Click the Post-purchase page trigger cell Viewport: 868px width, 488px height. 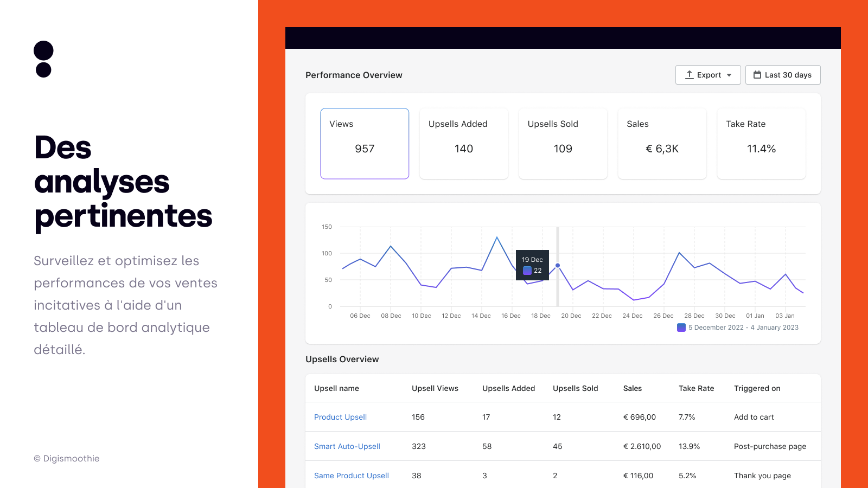point(770,446)
